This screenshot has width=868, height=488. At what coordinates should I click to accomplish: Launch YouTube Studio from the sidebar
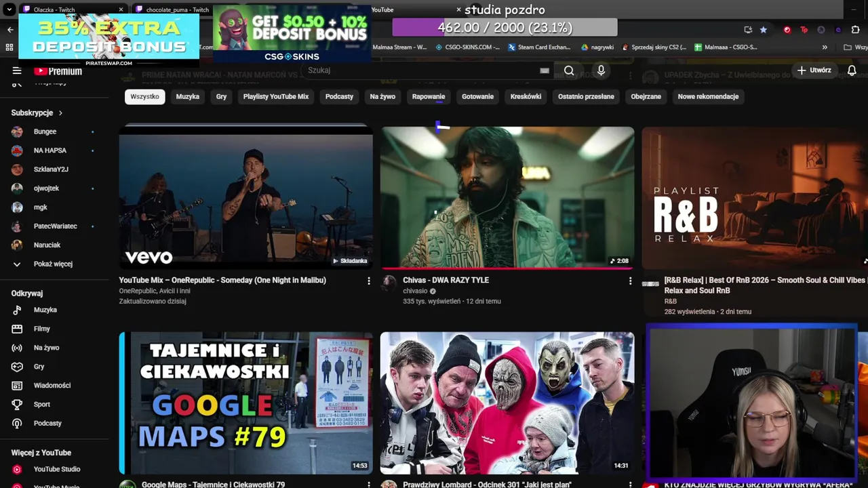point(56,469)
